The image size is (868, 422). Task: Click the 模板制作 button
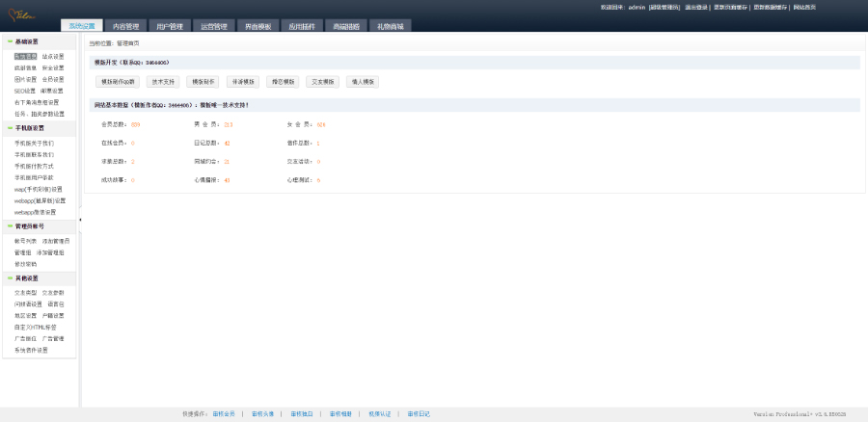coord(203,82)
